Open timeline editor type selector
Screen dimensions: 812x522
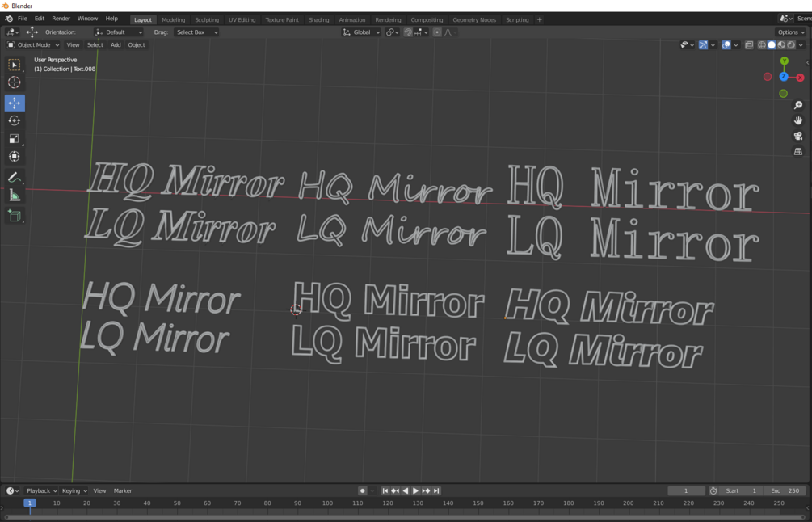[12, 491]
